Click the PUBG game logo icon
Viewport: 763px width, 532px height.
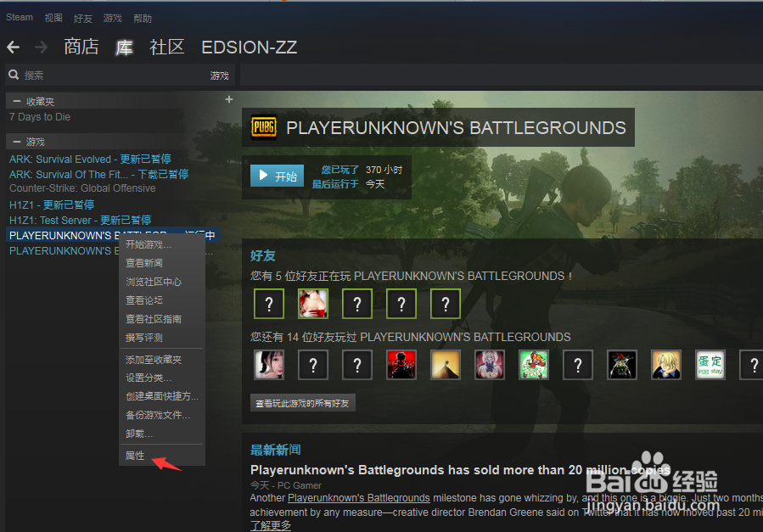tap(263, 127)
